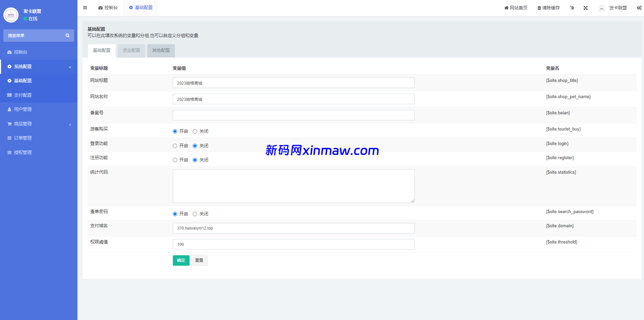Collapse the 系统配置 sidebar menu
644x320 pixels.
[39, 67]
